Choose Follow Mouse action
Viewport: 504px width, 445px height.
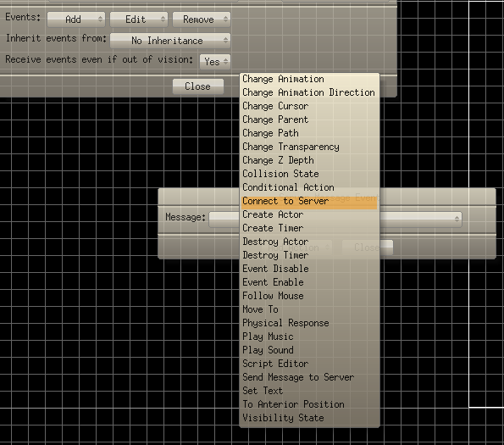pyautogui.click(x=309, y=296)
